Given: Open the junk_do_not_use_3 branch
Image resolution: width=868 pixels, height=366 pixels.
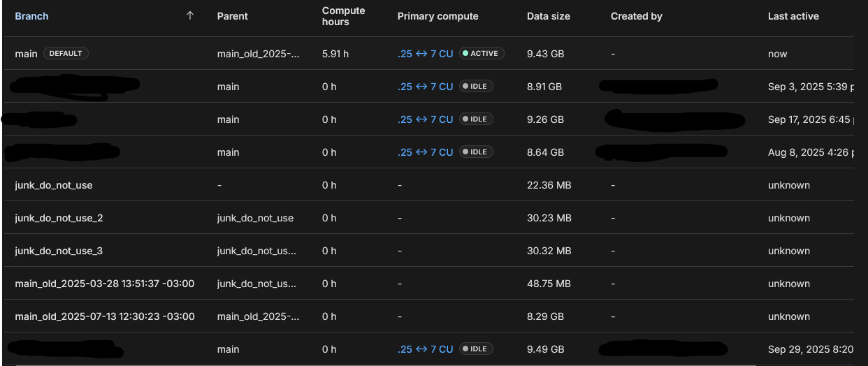Looking at the screenshot, I should tap(59, 251).
